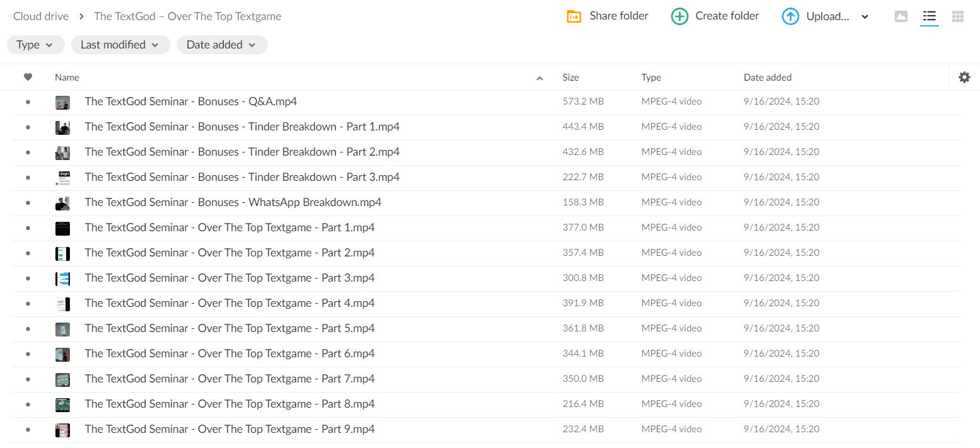The image size is (980, 448).
Task: Toggle favourite dot for Textgame Part 5 row
Action: pos(28,328)
